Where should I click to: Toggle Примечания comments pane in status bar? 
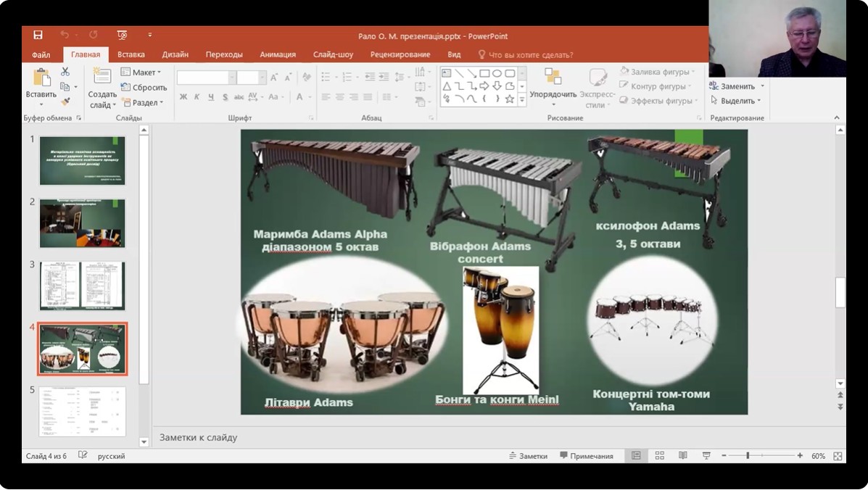point(586,456)
